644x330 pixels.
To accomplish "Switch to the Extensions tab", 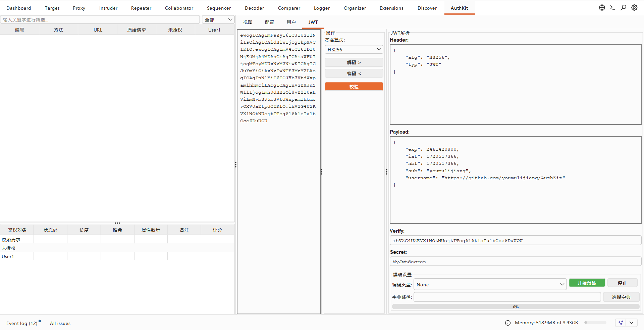I will [391, 8].
